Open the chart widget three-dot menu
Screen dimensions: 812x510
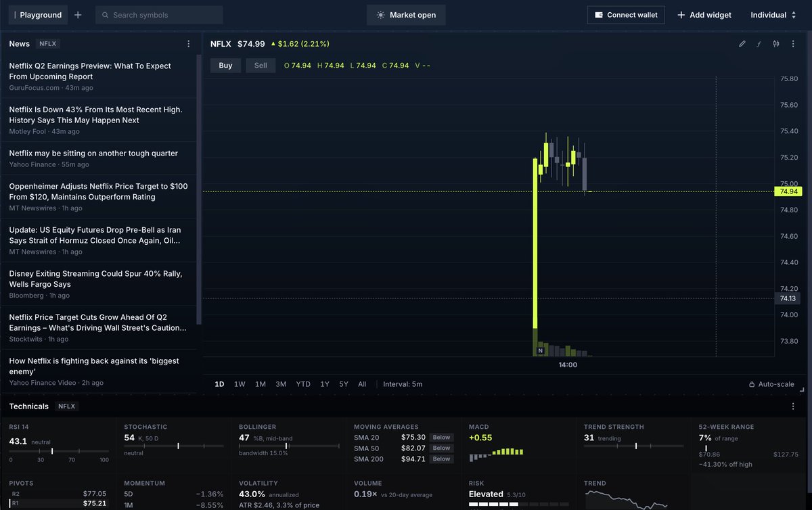click(793, 44)
